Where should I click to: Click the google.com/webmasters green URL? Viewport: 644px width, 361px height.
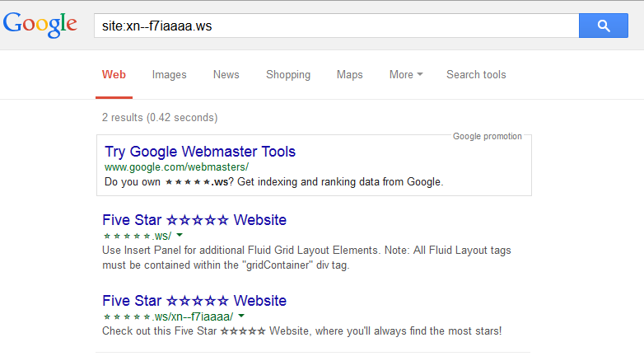coord(176,167)
